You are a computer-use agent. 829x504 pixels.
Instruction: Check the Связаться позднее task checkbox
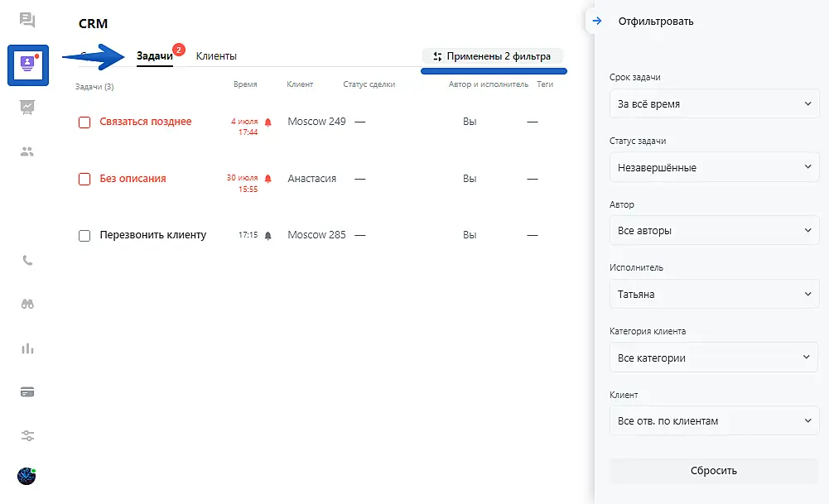click(x=84, y=122)
